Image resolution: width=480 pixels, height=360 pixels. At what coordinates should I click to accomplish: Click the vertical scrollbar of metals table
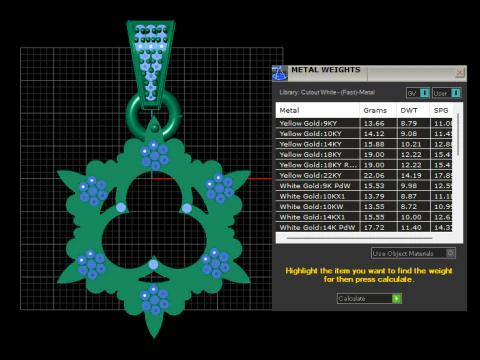point(458,135)
